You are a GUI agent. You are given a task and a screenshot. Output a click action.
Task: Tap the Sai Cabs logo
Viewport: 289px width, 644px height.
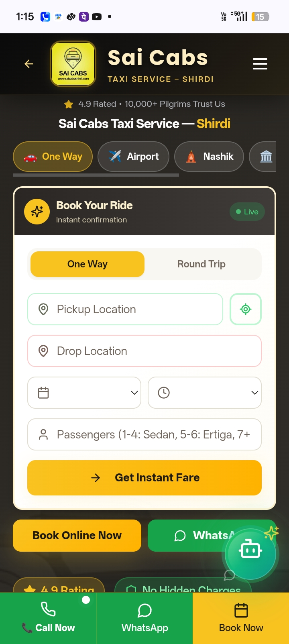pyautogui.click(x=73, y=64)
